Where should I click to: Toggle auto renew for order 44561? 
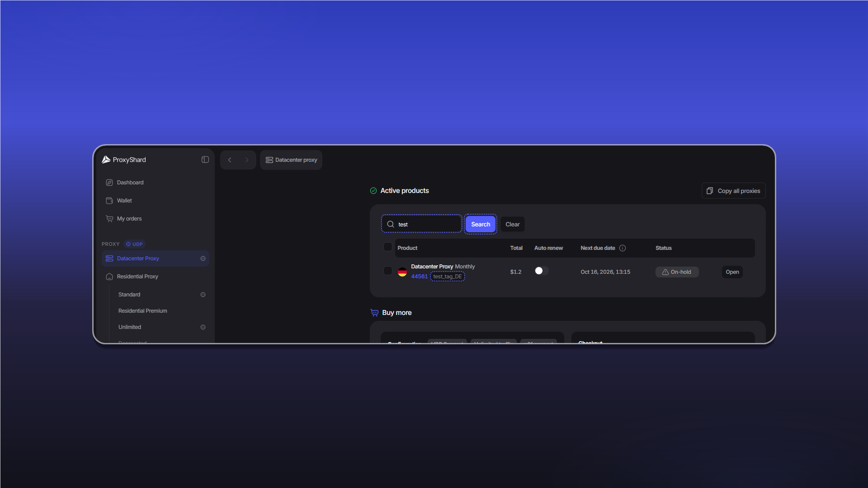coord(541,271)
